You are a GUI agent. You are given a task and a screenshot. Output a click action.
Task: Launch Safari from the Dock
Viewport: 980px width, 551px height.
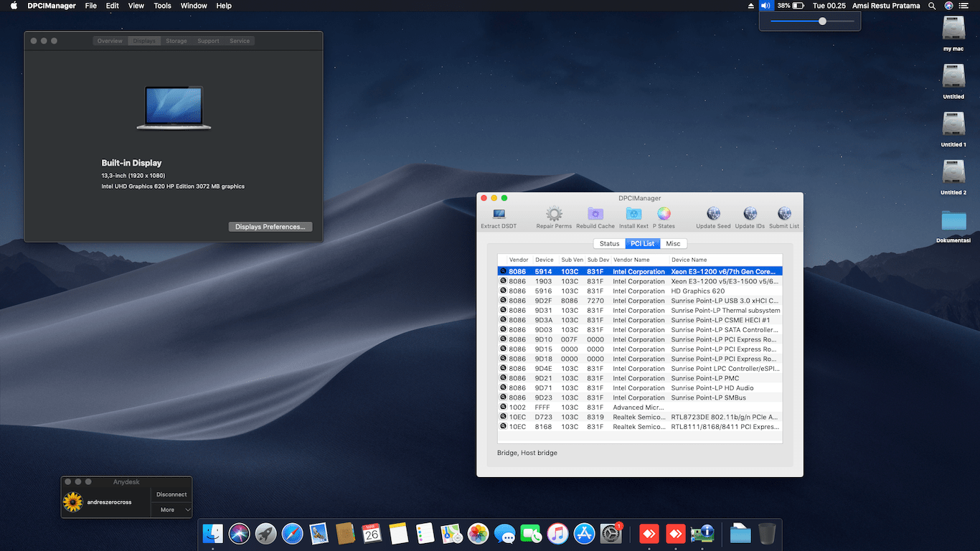292,534
